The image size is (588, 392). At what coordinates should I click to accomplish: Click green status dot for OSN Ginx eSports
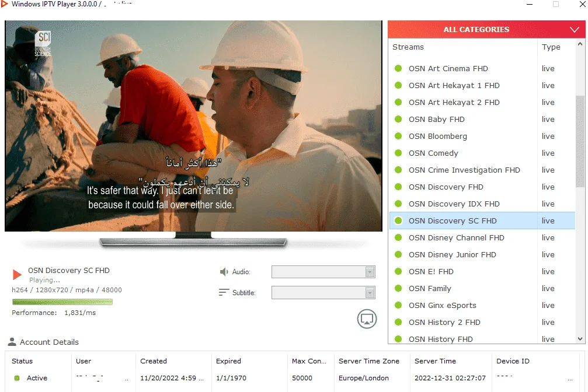(x=398, y=305)
